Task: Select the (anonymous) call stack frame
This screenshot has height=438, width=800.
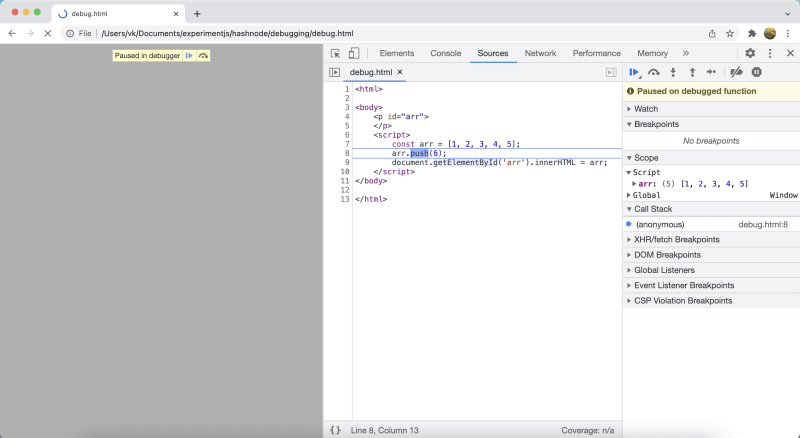Action: click(711, 225)
